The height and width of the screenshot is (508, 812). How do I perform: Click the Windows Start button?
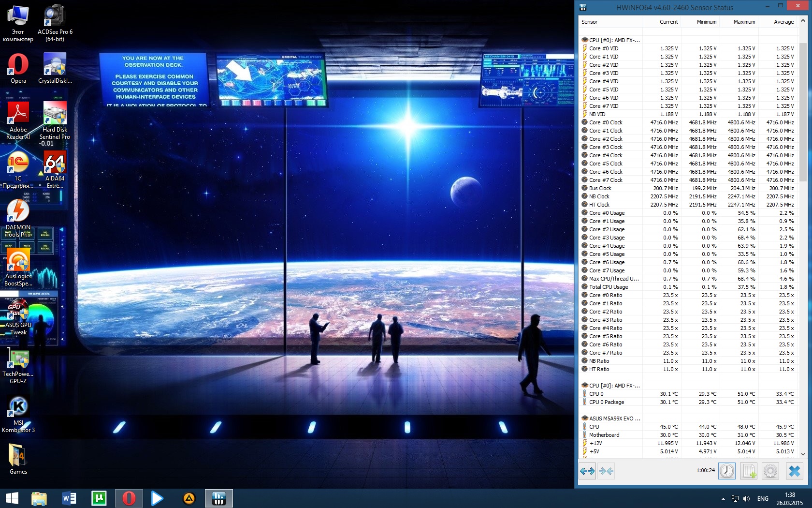[12, 498]
